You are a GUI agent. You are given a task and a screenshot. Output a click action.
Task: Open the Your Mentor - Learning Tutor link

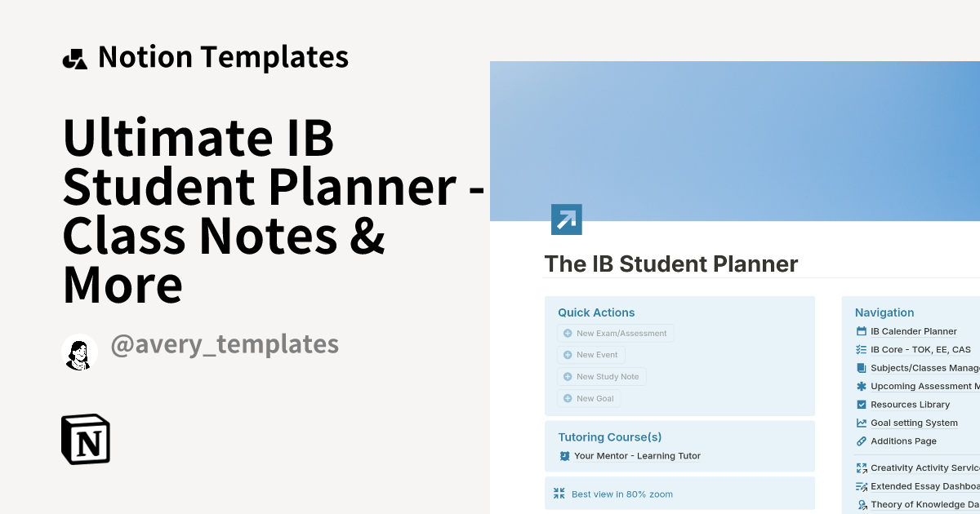pos(636,456)
